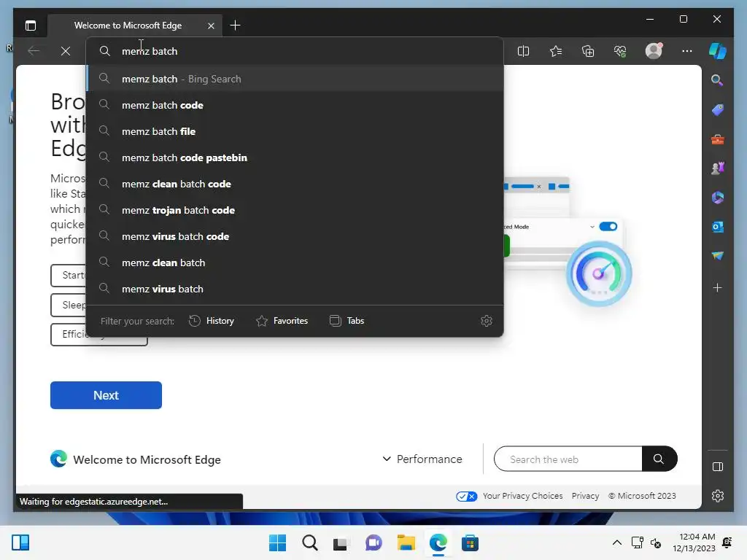Viewport: 747px width, 560px height.
Task: Click the Search the web field
Action: [x=568, y=459]
